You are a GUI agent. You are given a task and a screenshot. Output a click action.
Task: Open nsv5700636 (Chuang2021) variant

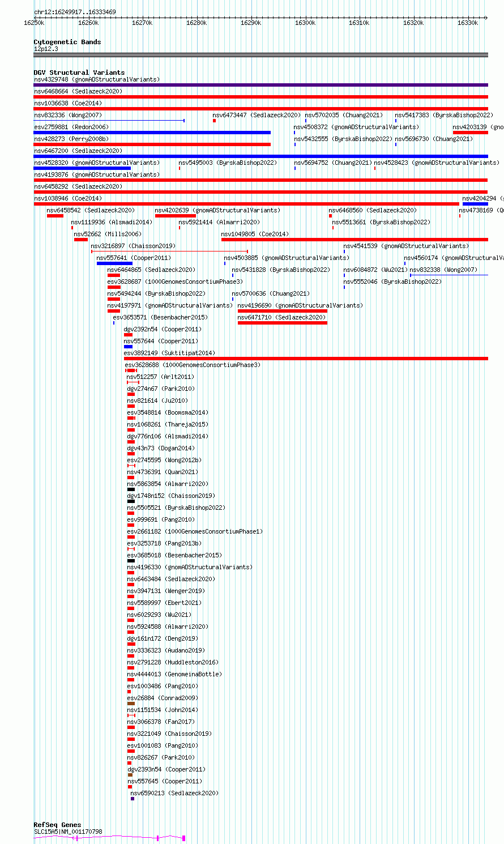point(271,293)
